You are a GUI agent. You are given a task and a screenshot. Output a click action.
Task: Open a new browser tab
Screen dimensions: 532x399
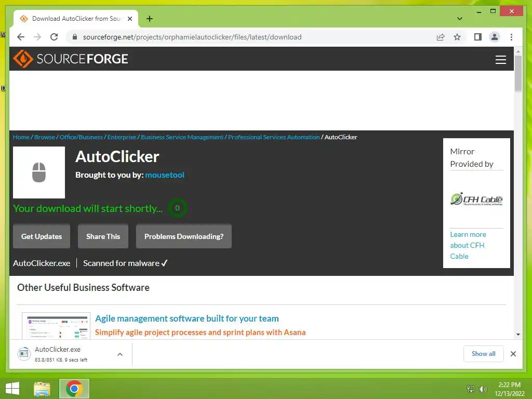coord(150,19)
